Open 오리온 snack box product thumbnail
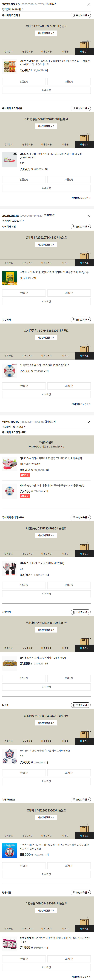Image resolution: width=94 pixels, height=980 pixels. click(x=10, y=663)
